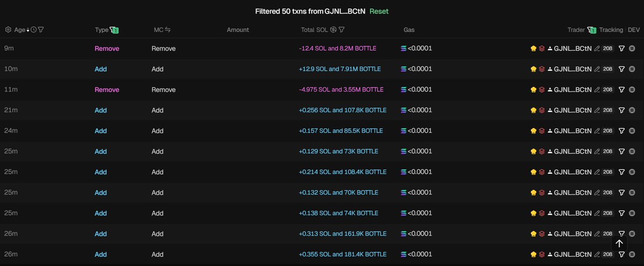
Task: Open table settings gear beside Age
Action: [8, 30]
